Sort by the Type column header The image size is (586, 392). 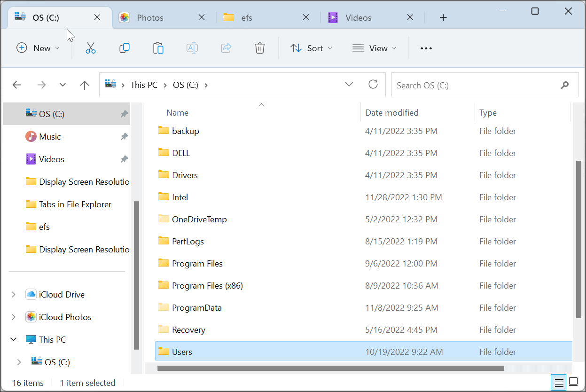tap(488, 113)
